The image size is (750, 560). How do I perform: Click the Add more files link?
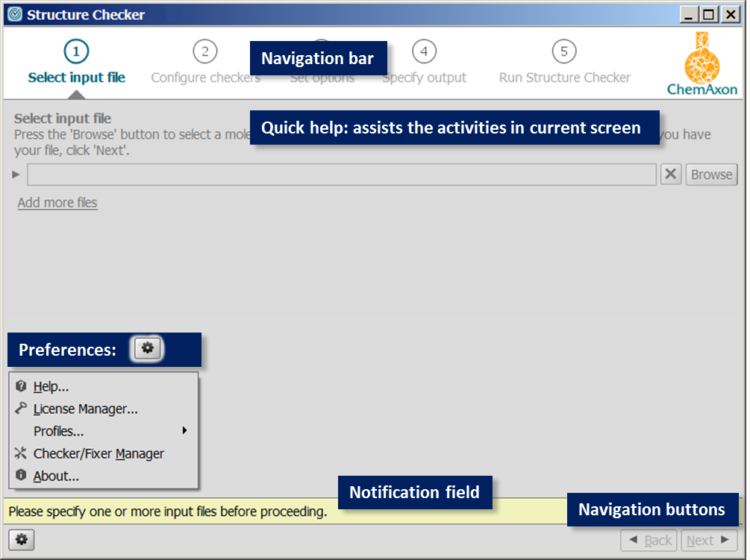[x=57, y=203]
